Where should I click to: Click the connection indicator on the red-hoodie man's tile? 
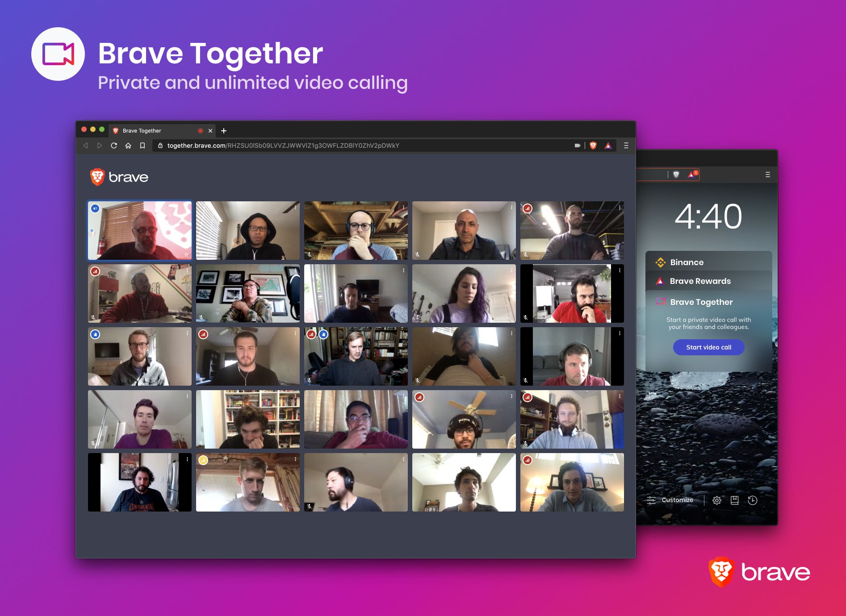95,271
